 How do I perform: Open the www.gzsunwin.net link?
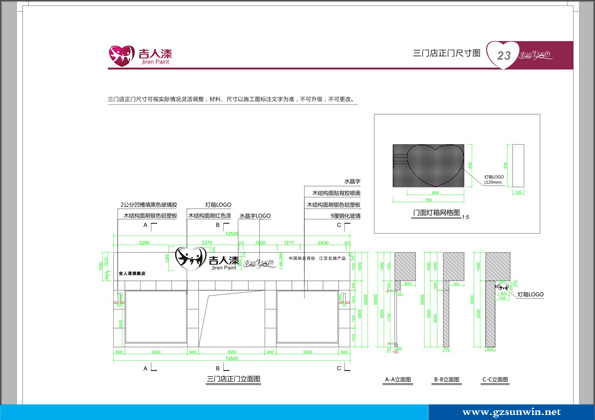512,412
